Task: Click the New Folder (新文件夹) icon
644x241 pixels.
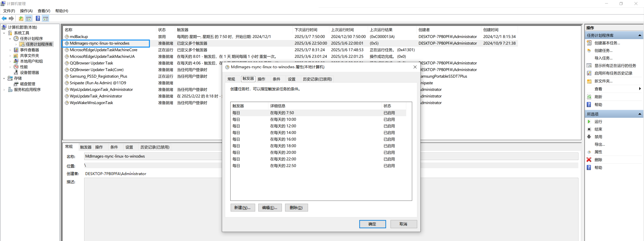Action: point(589,81)
